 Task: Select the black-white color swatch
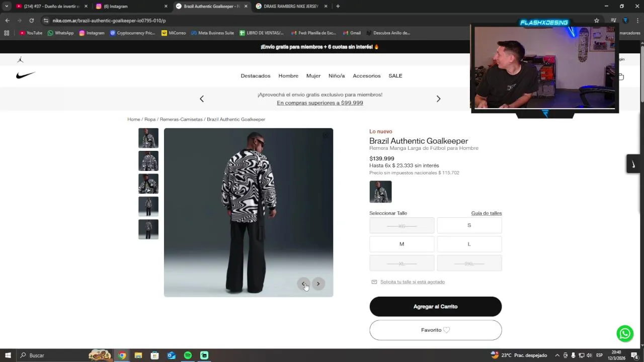click(x=380, y=192)
